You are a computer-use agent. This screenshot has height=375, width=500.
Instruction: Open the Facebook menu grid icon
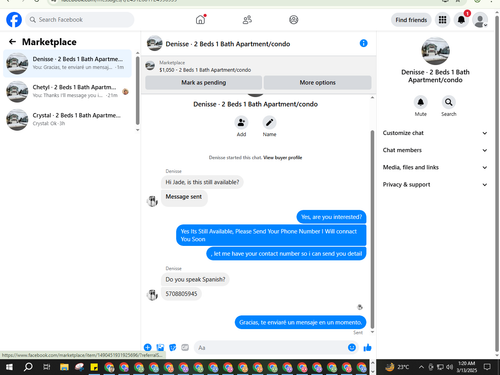(x=442, y=20)
